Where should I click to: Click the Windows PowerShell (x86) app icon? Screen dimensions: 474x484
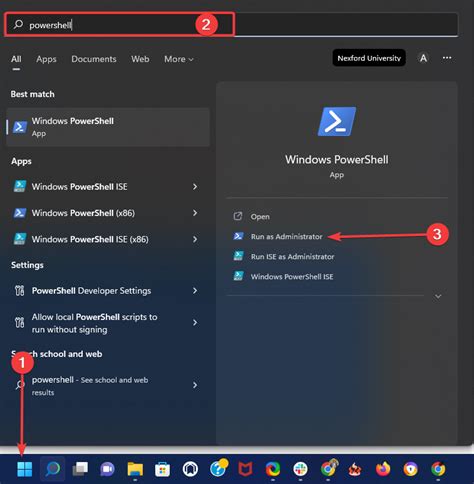pos(20,213)
